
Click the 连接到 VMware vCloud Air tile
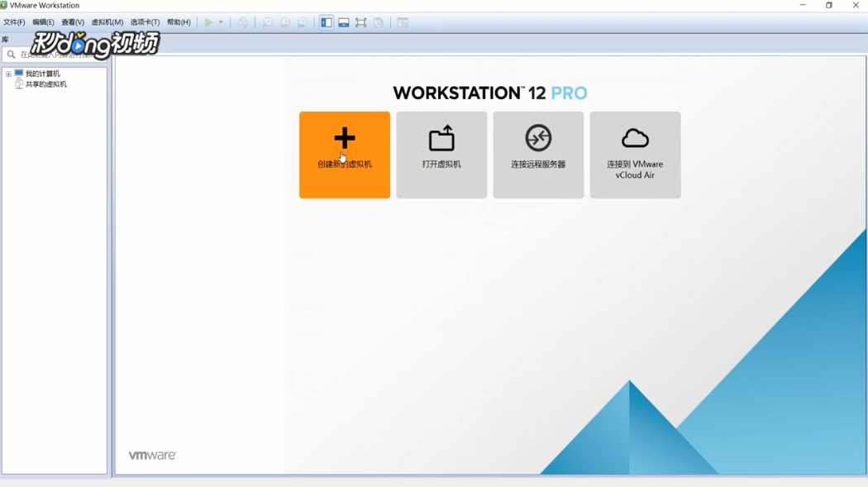point(636,155)
